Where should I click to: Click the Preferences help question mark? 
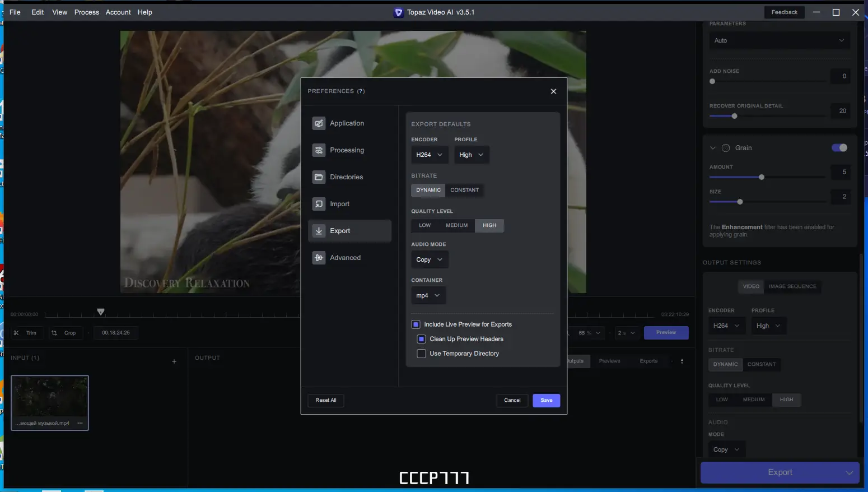coord(361,91)
